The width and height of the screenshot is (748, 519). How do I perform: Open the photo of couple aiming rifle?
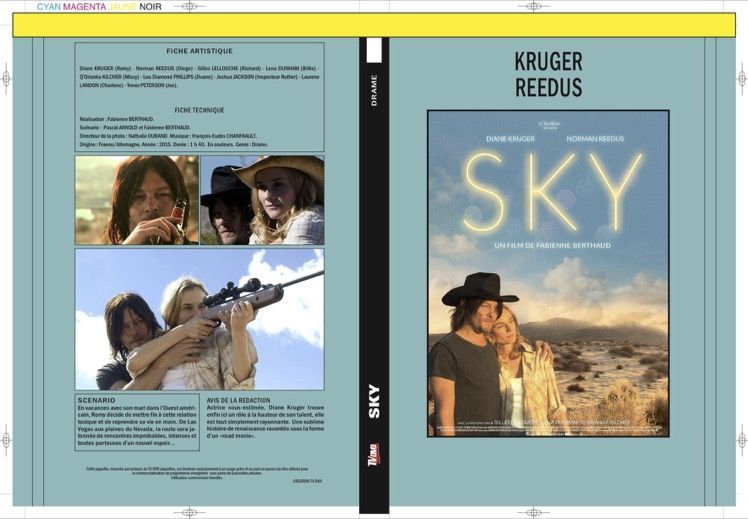coord(199,319)
